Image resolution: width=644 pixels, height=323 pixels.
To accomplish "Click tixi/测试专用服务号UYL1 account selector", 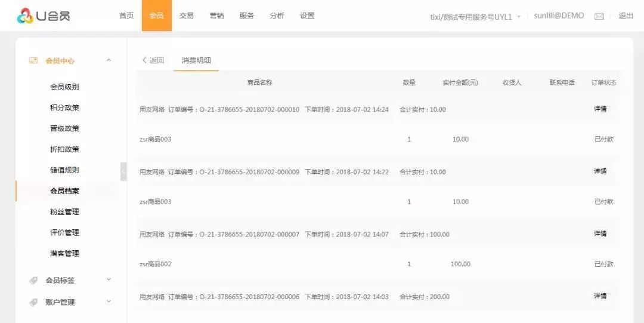I will (x=471, y=17).
